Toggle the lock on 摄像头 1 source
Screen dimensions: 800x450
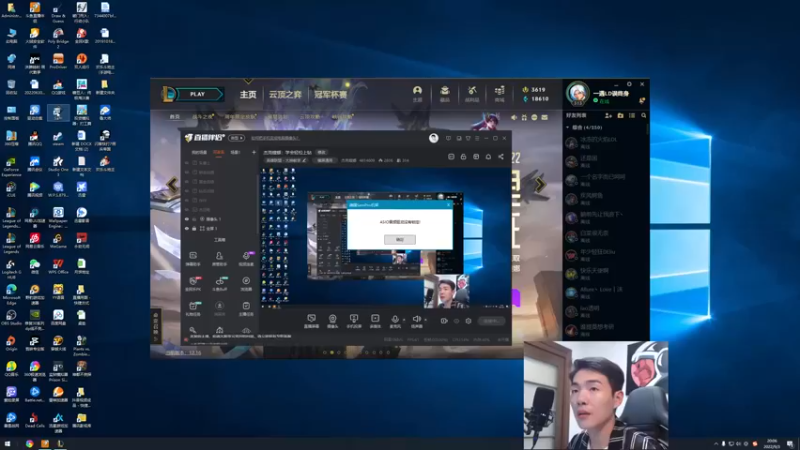pyautogui.click(x=194, y=219)
